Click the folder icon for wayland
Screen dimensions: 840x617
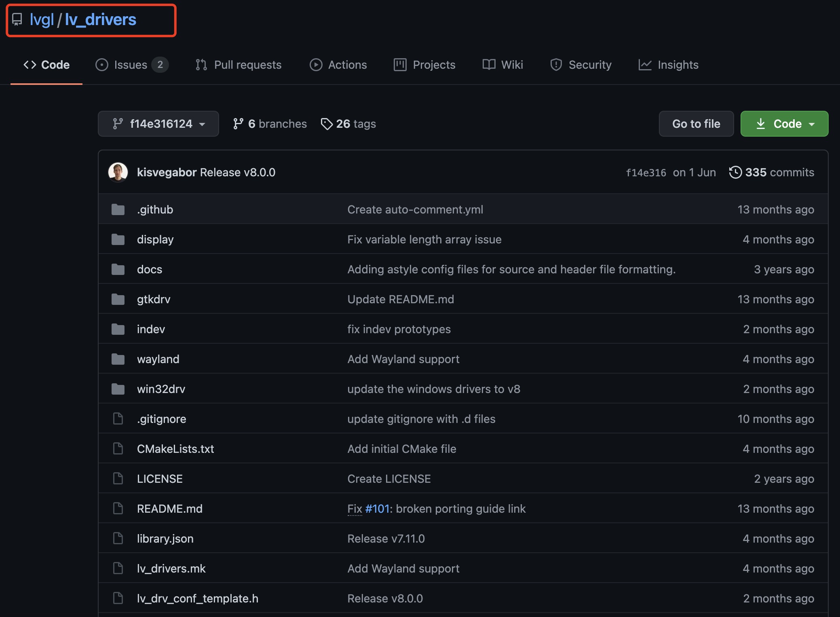point(118,359)
